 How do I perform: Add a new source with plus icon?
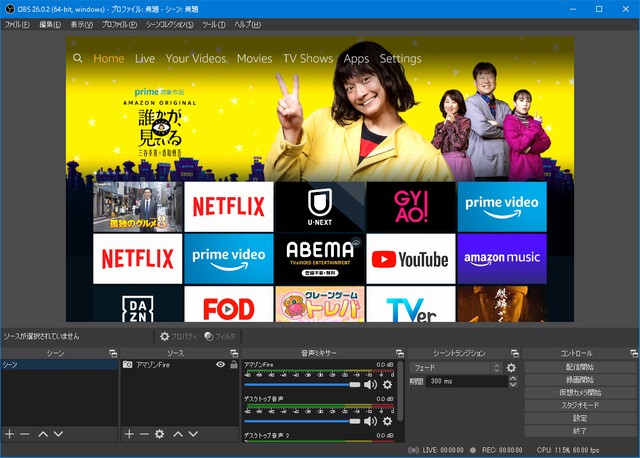(x=129, y=434)
